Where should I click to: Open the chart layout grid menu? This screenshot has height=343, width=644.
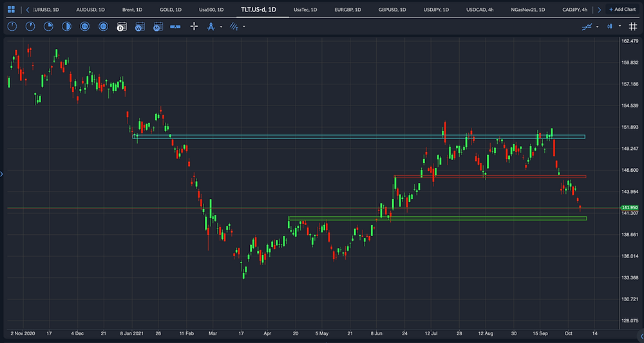(x=11, y=10)
